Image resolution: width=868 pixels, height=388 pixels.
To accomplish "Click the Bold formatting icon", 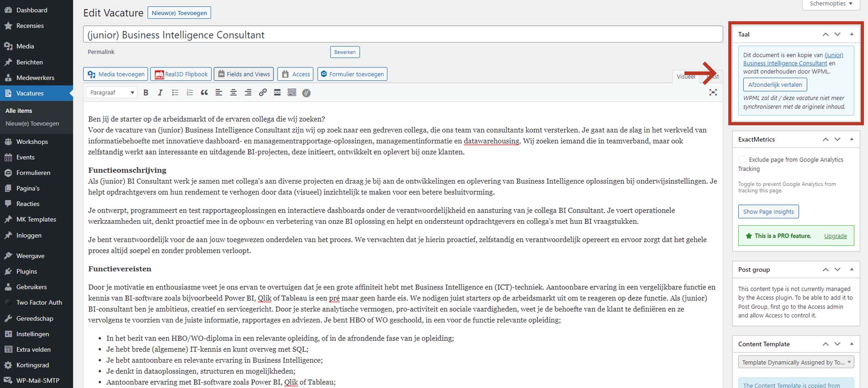I will pos(146,93).
